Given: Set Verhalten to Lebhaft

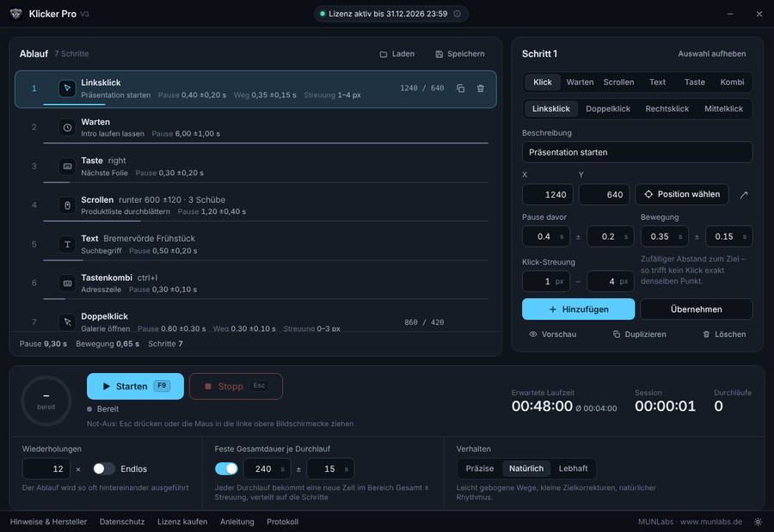Looking at the screenshot, I should click(x=573, y=468).
